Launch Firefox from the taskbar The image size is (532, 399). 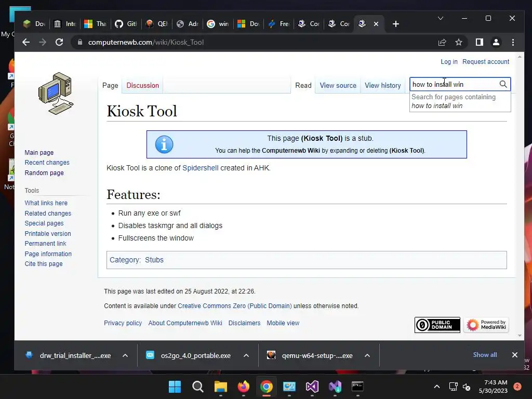[x=243, y=387]
